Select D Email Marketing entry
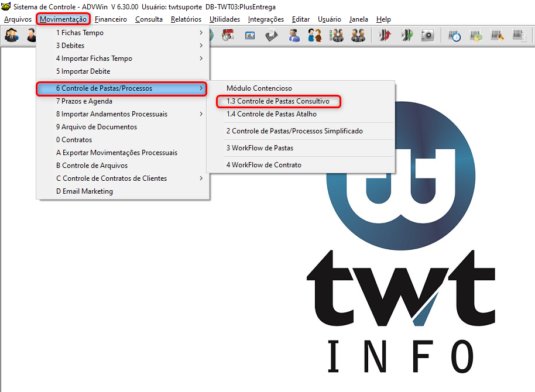535x392 pixels. [x=123, y=191]
